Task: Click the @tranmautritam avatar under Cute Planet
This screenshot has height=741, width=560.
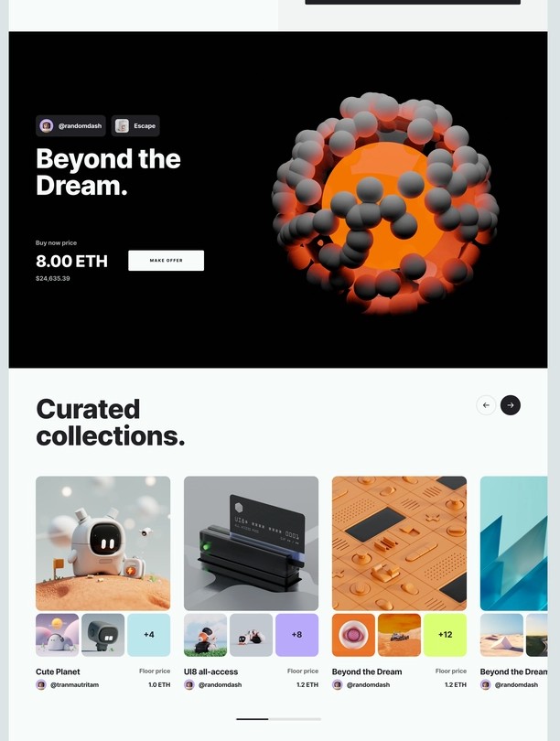Action: point(41,684)
